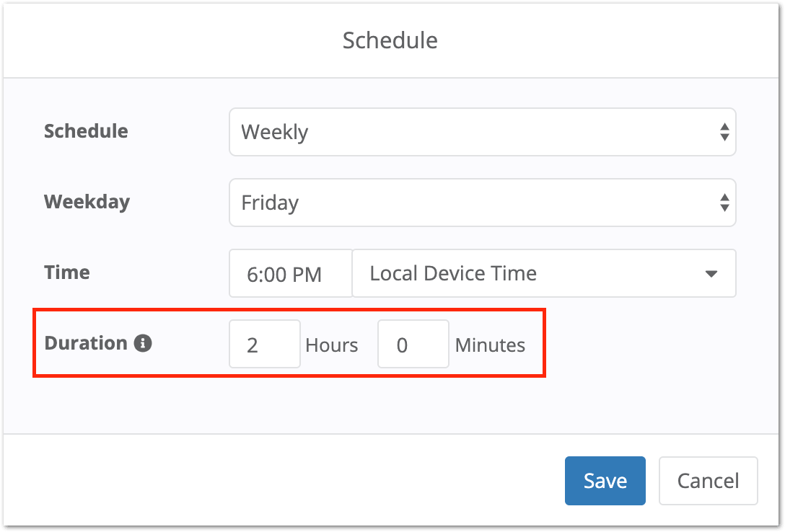
Task: Click the Duration field label
Action: click(x=86, y=343)
